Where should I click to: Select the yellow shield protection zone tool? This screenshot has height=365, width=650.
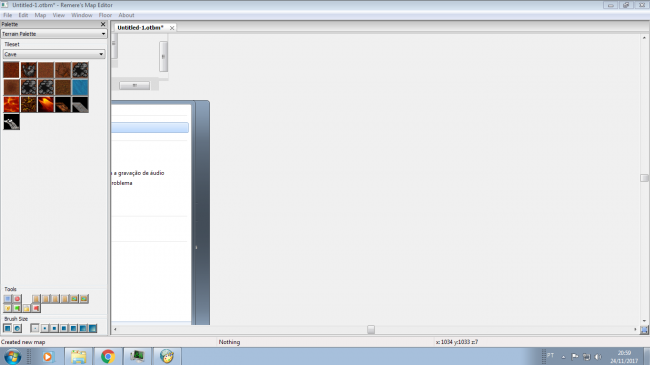(7, 308)
